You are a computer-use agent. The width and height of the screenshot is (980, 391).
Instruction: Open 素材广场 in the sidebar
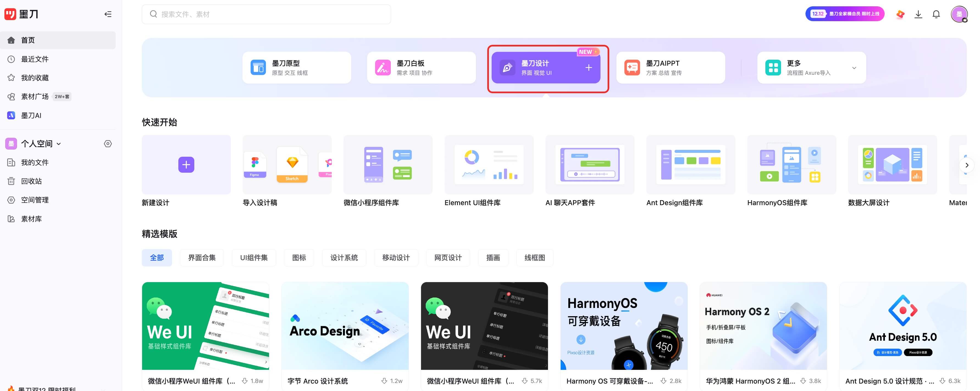tap(35, 96)
